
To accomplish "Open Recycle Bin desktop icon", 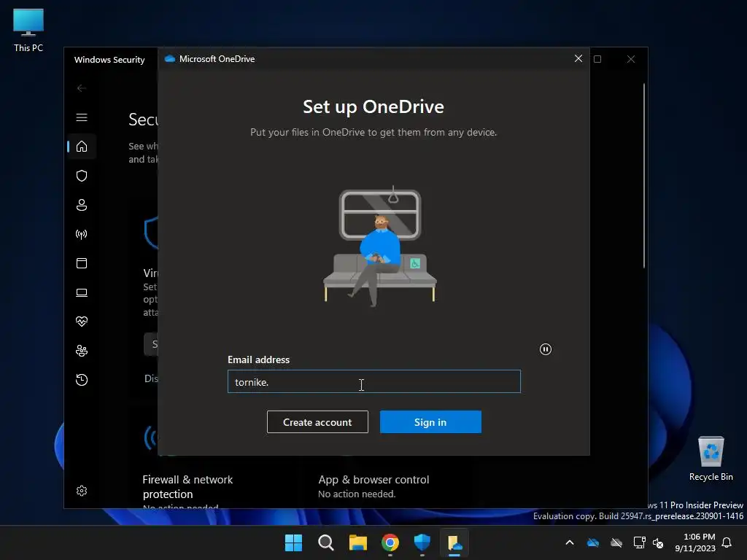I will click(711, 459).
